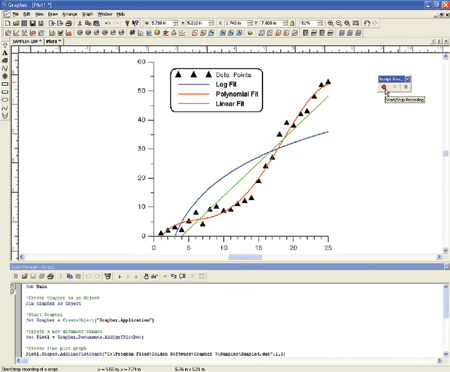Click the Print icon in the main toolbar

[x=69, y=23]
